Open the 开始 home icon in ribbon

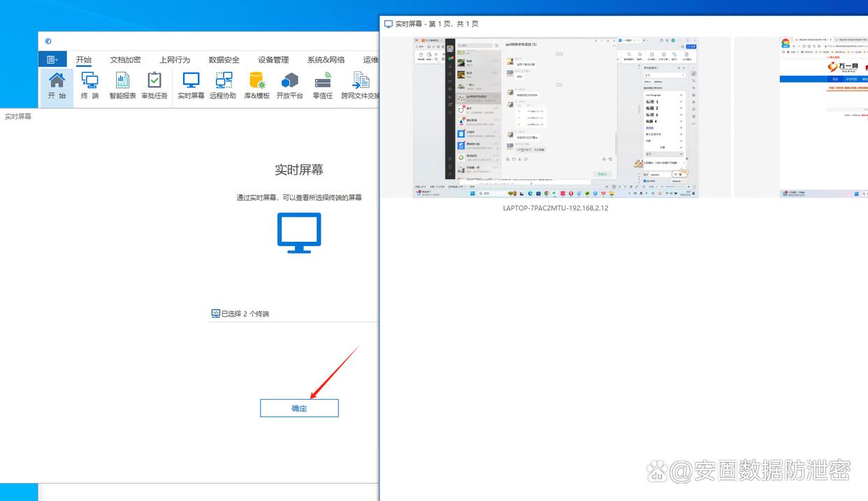(57, 87)
